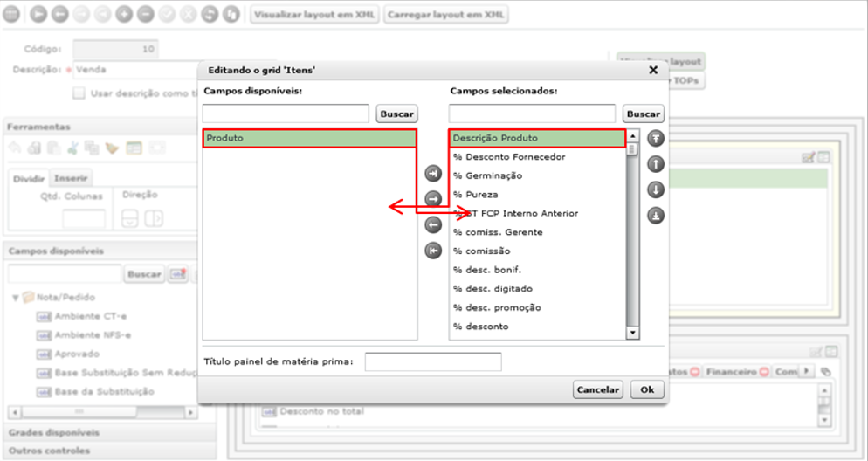Click Buscar under Campos selecionados
Screen dimensions: 868x461
pos(644,114)
